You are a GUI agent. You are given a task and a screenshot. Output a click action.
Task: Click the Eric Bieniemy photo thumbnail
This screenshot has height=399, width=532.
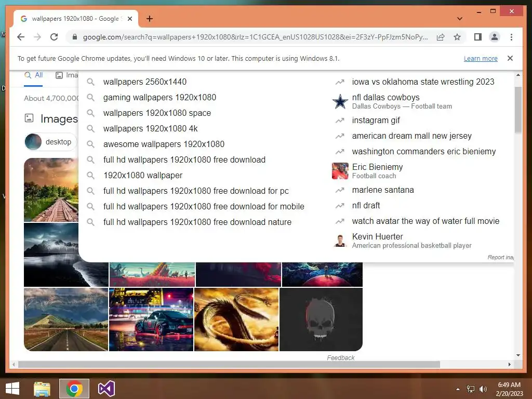click(x=340, y=170)
